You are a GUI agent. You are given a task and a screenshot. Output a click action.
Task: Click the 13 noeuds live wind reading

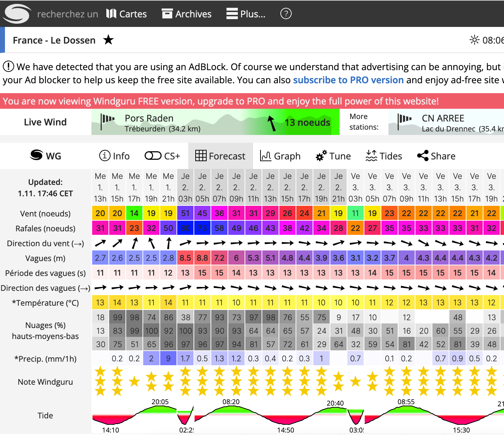tap(307, 123)
